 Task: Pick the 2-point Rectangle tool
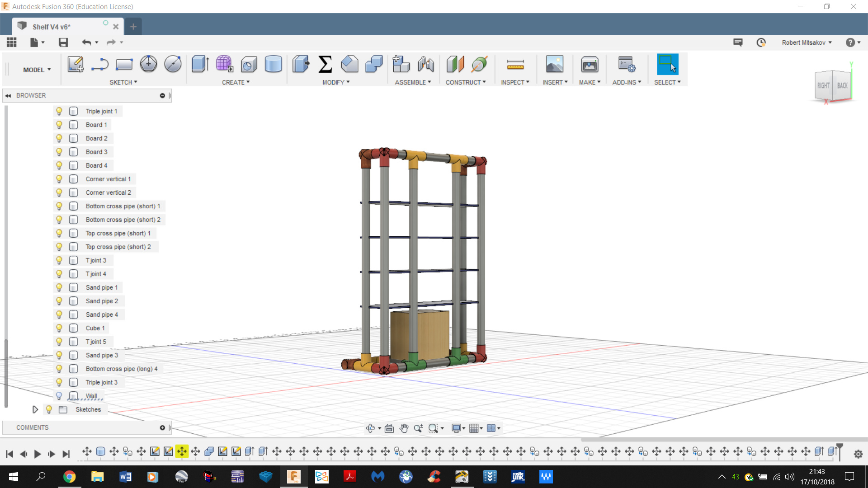(x=124, y=64)
